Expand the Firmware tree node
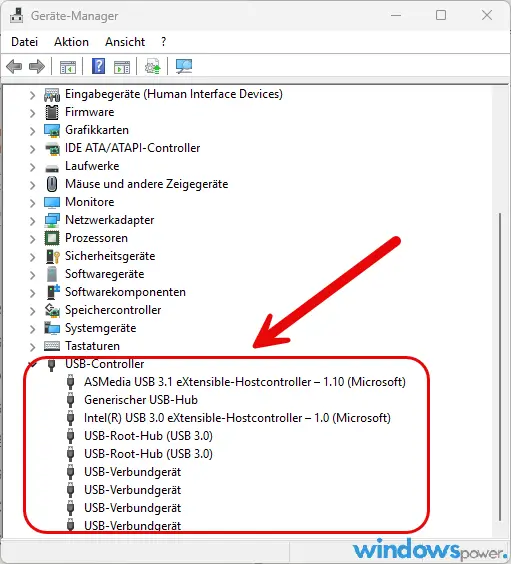 [x=32, y=113]
